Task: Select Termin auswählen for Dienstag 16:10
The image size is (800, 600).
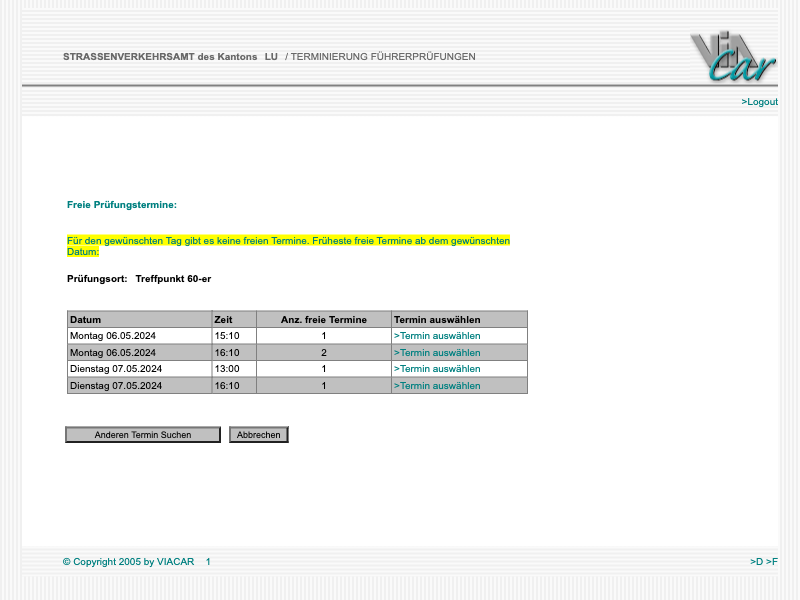Action: pos(437,386)
